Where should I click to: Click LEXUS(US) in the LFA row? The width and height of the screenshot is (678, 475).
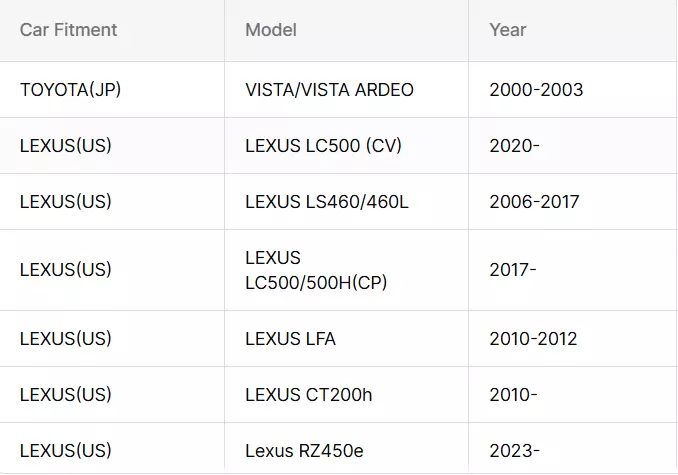[66, 339]
